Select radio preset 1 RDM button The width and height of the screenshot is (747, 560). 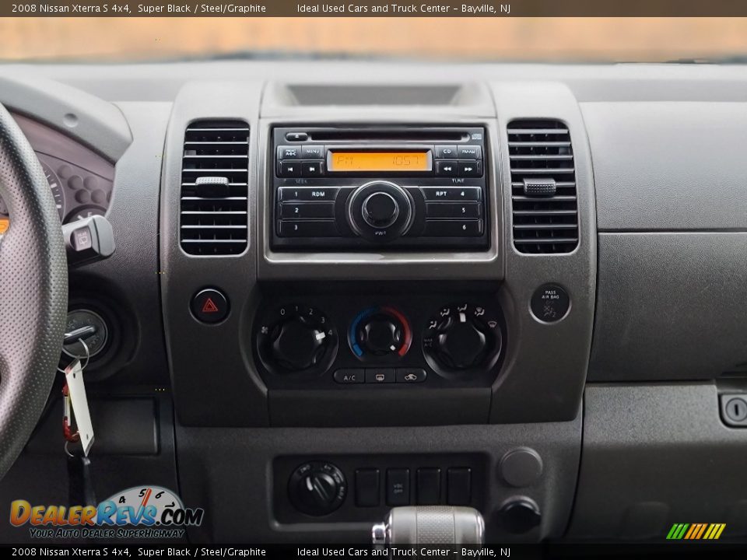pyautogui.click(x=309, y=194)
